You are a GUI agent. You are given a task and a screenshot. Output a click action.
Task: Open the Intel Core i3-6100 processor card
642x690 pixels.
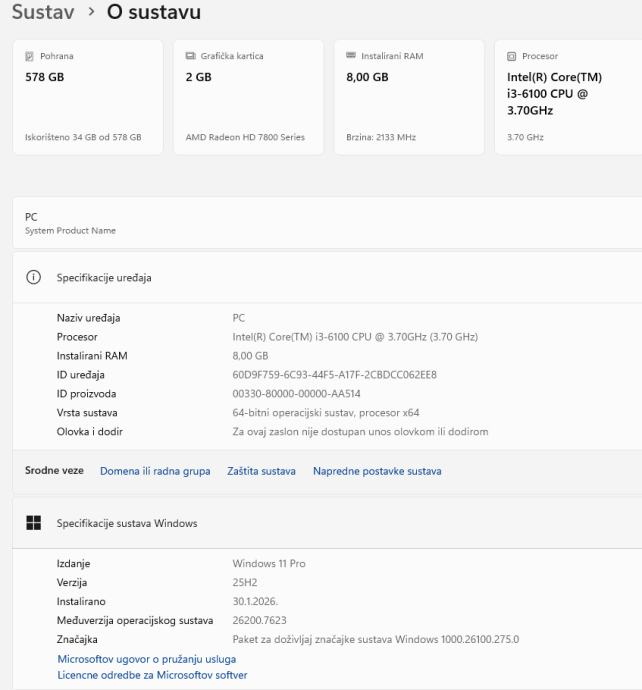(566, 98)
